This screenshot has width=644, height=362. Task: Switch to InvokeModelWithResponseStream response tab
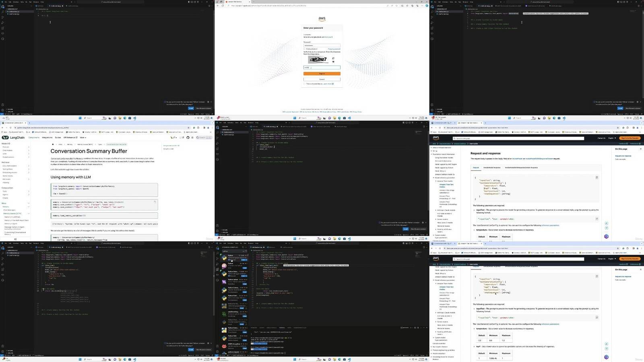[x=521, y=168]
